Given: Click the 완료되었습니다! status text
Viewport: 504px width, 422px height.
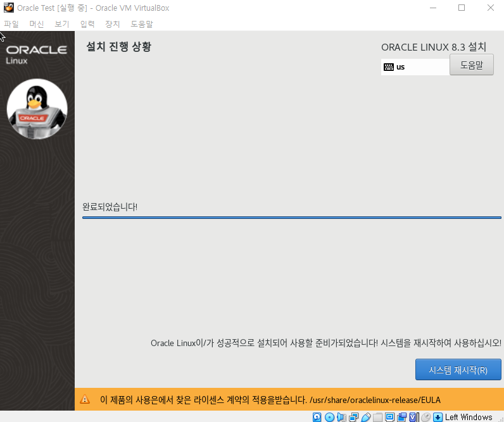Looking at the screenshot, I should (x=110, y=207).
